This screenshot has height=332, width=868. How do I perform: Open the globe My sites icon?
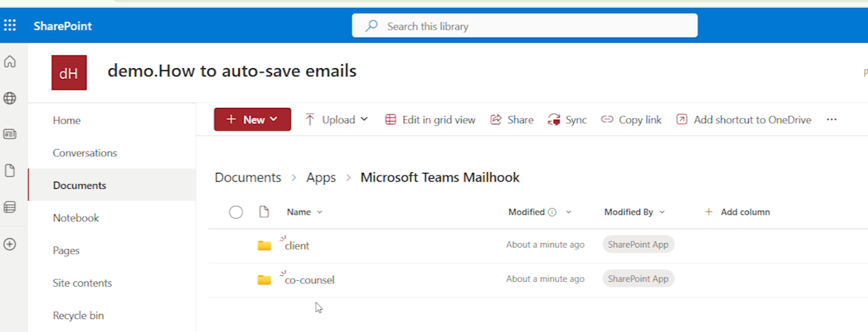[x=9, y=99]
